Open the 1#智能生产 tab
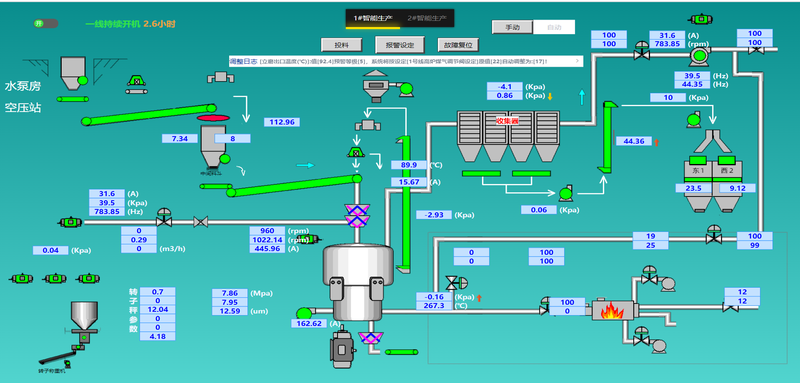The width and height of the screenshot is (800, 383). click(x=373, y=18)
